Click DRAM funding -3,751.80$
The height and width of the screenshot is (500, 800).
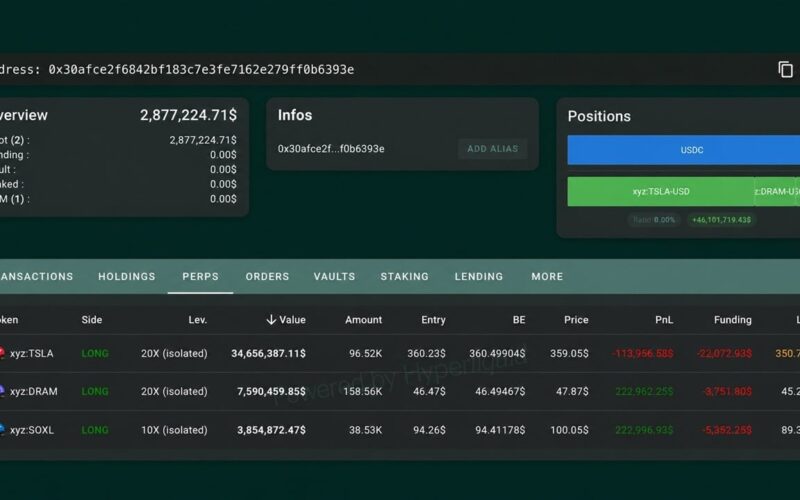click(728, 392)
